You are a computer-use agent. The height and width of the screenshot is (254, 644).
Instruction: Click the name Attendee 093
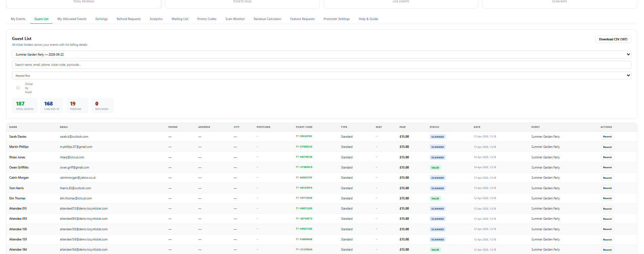pos(18,219)
